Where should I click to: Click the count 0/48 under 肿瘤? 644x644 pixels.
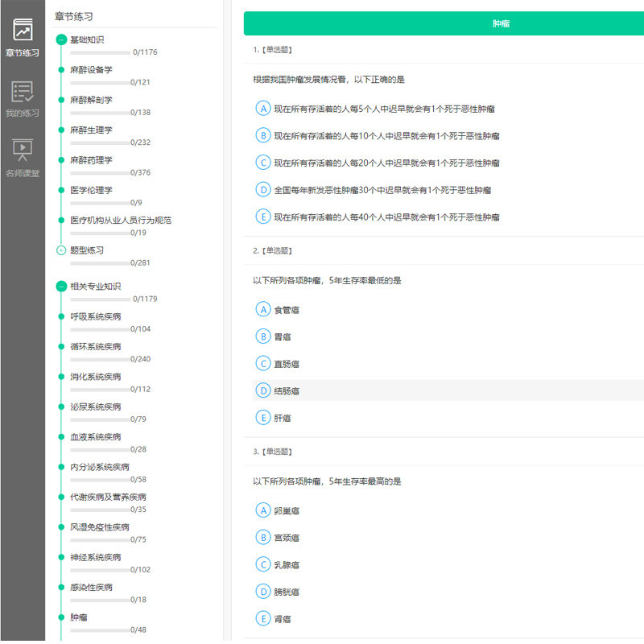pyautogui.click(x=138, y=630)
